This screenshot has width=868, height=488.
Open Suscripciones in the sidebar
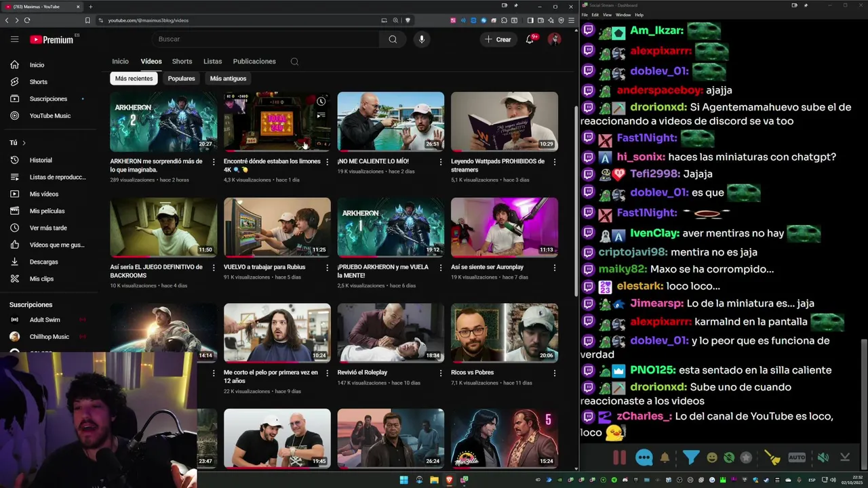point(47,99)
